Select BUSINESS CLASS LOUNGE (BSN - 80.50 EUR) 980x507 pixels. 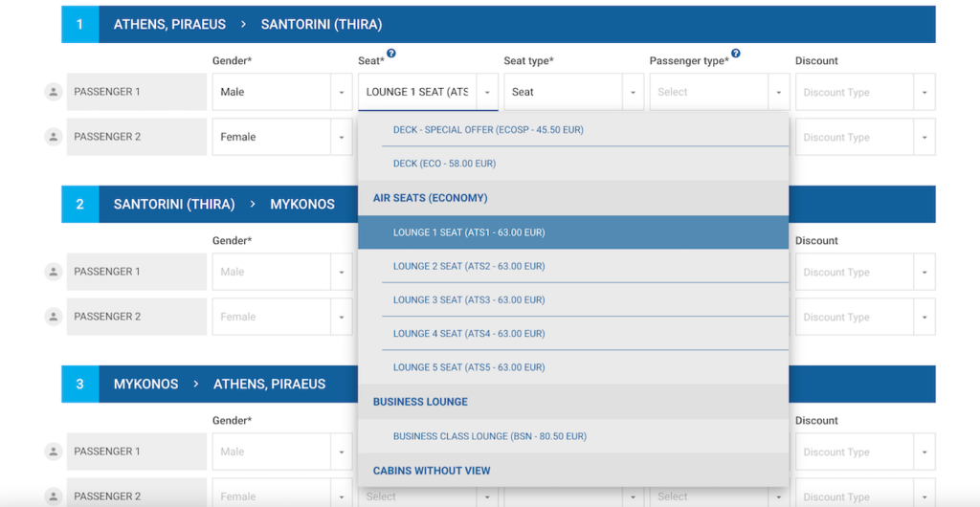[573, 436]
